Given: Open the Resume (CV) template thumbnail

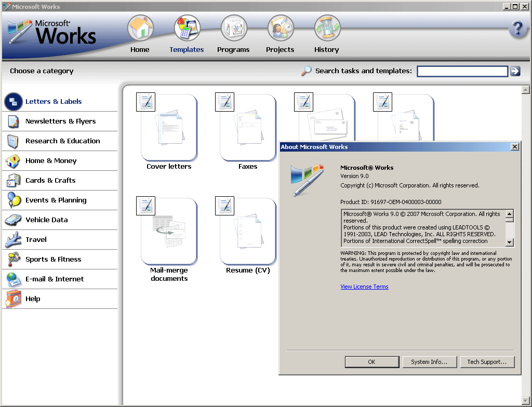Looking at the screenshot, I should [248, 232].
